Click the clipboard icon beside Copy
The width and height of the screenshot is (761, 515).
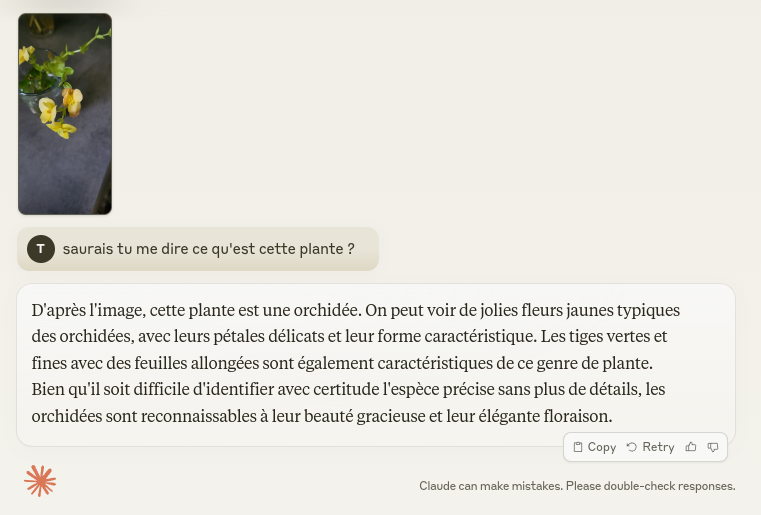pyautogui.click(x=578, y=447)
